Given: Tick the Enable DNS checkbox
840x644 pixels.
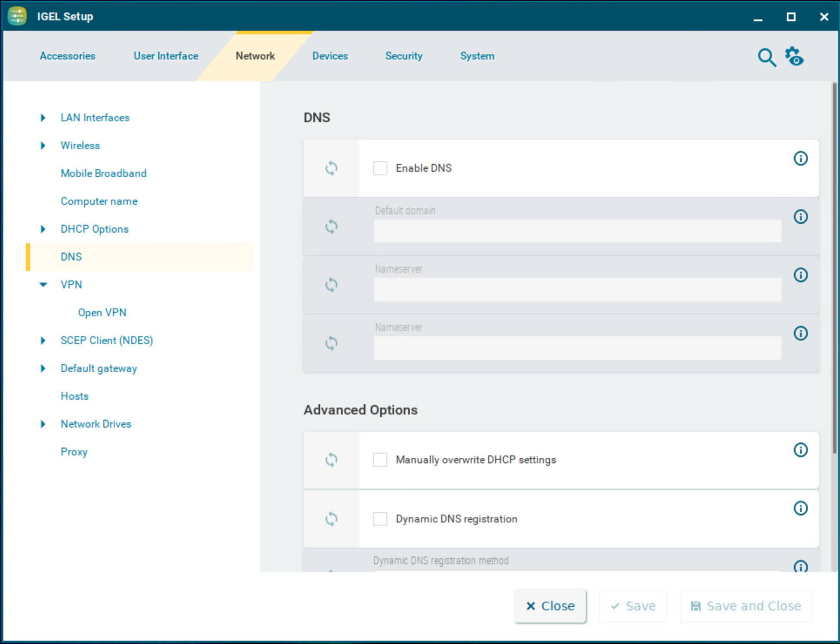Looking at the screenshot, I should (380, 168).
